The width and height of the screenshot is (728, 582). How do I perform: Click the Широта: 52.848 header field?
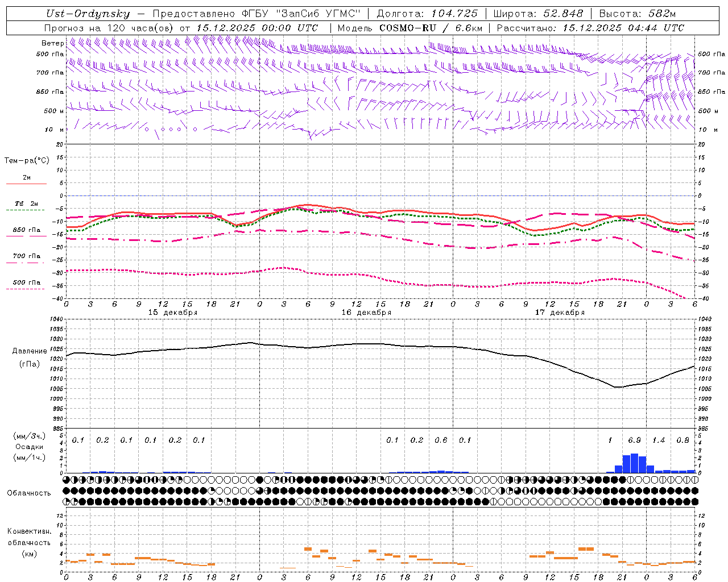538,14
